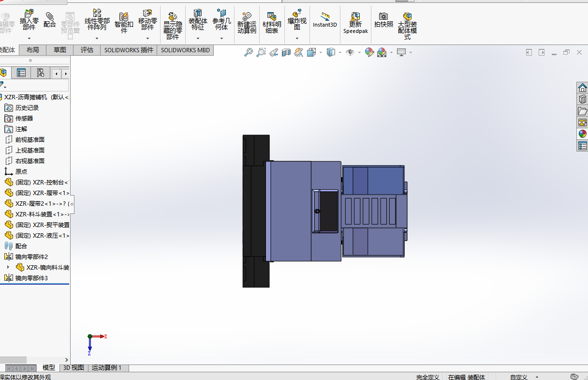Select the SOLIDWORKS MBD tab
The image size is (588, 380).
[x=185, y=50]
